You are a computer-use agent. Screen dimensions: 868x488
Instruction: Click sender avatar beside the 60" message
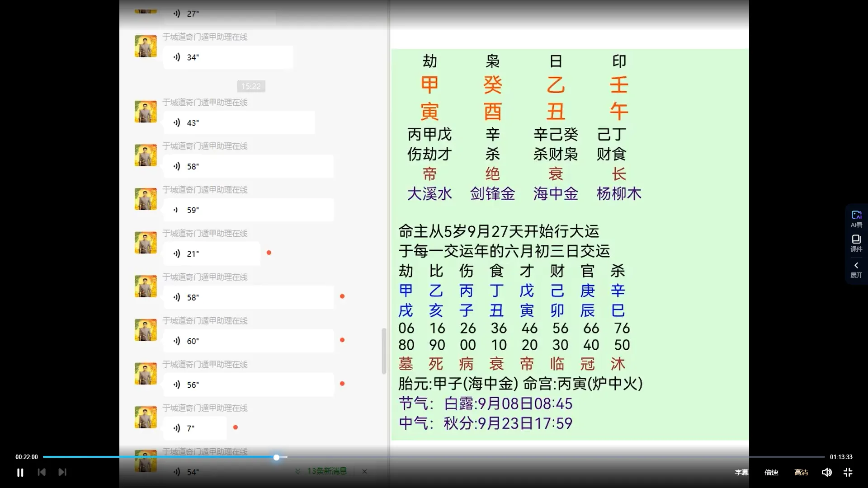tap(146, 330)
